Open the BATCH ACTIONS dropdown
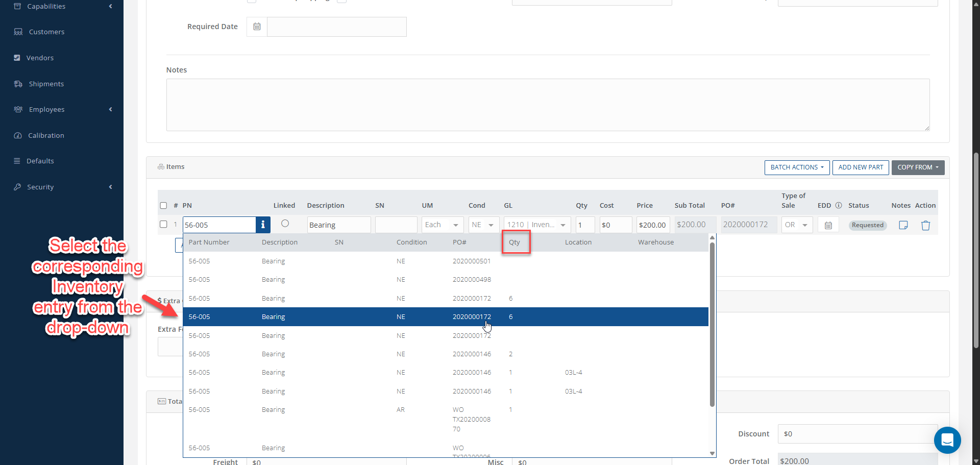The width and height of the screenshot is (980, 465). (796, 167)
